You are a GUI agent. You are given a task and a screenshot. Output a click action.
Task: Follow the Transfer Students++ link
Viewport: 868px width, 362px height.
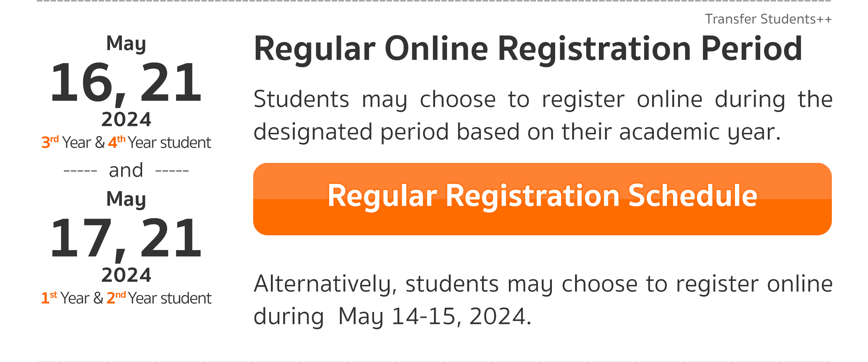pyautogui.click(x=768, y=19)
